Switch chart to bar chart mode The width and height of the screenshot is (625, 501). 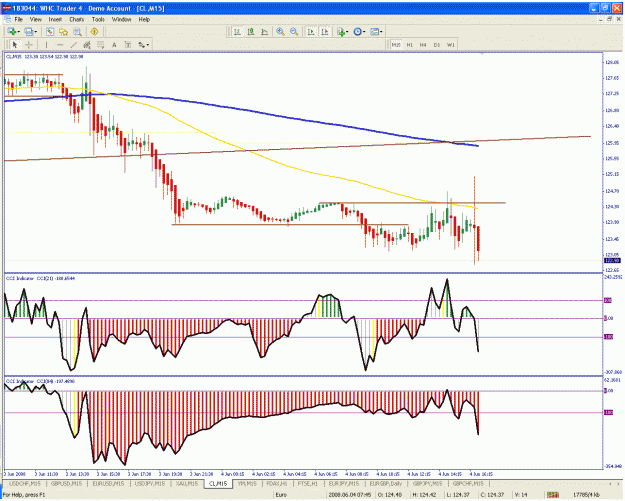point(237,31)
